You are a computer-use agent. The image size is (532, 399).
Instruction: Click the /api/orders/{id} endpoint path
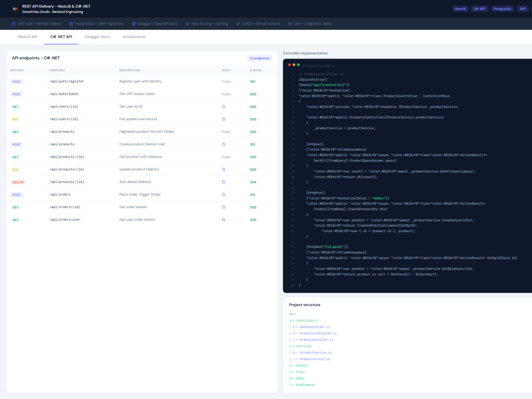65,207
